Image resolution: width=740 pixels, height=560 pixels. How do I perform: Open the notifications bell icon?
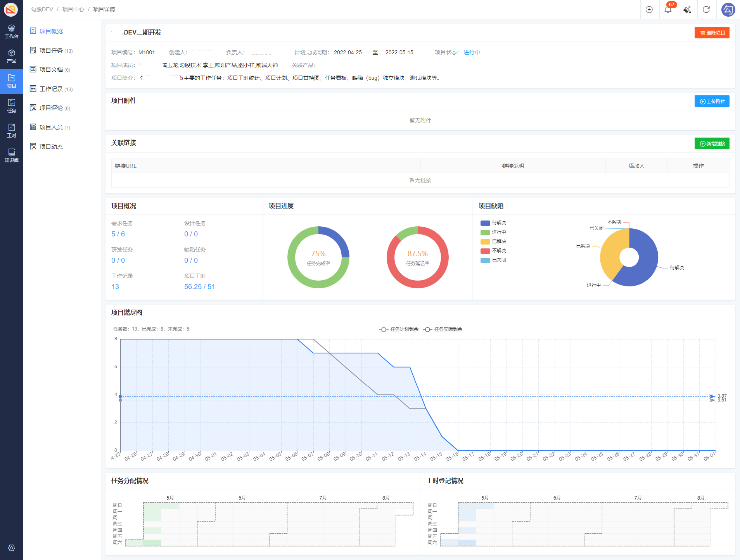668,10
